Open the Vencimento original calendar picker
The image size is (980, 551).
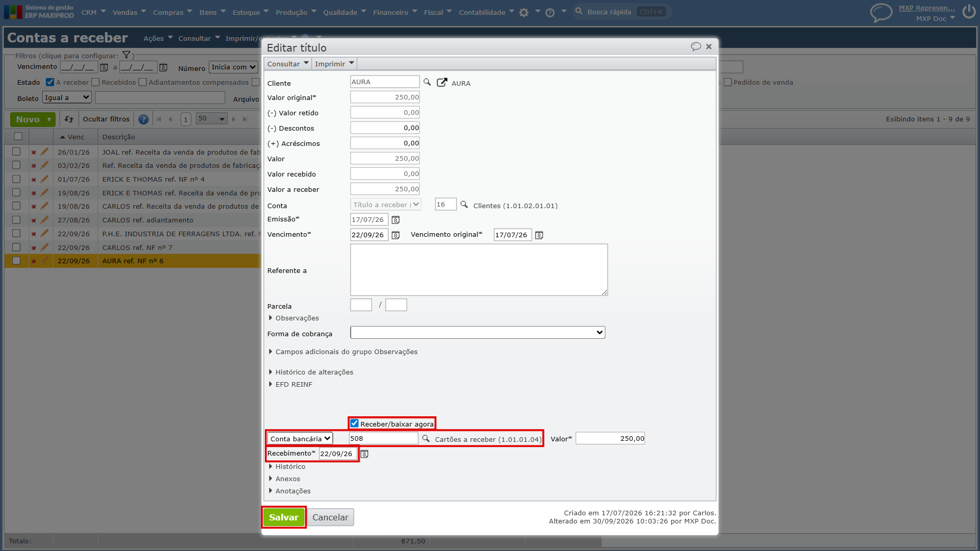(539, 235)
